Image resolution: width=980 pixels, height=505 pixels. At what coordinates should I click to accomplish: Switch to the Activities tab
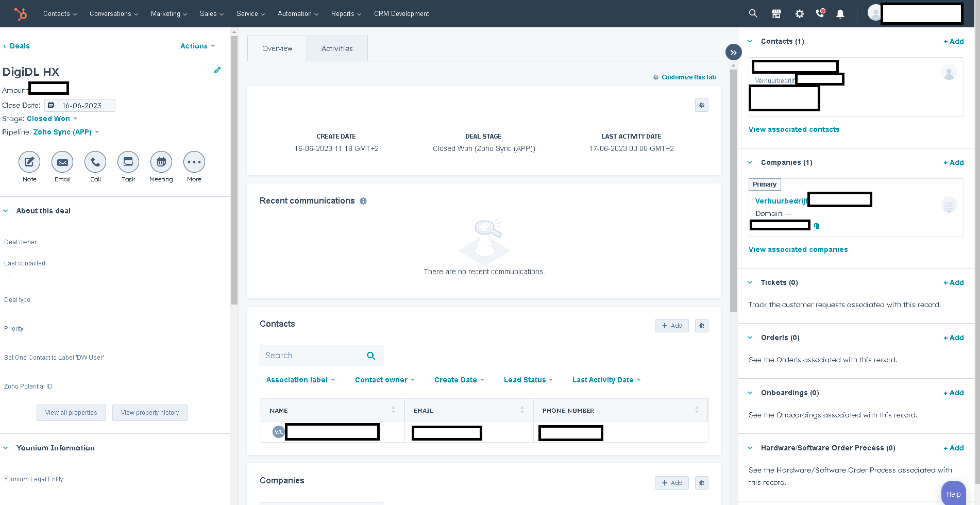(x=337, y=48)
